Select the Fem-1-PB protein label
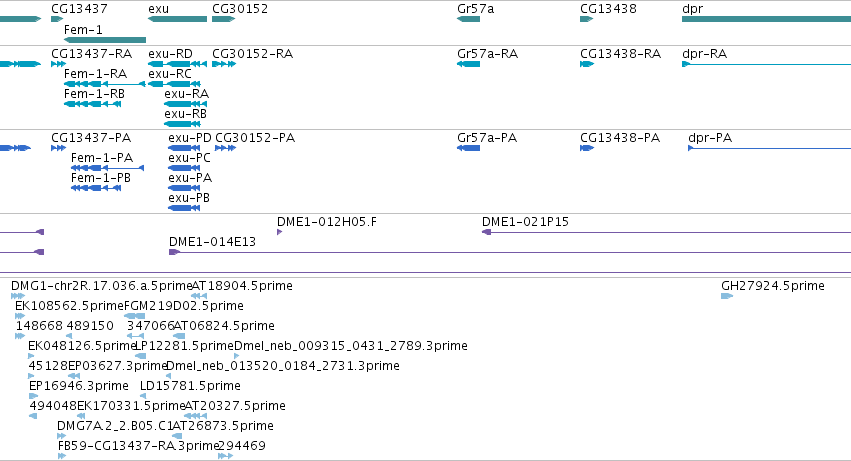Screen dimensions: 851x461 pos(101,178)
